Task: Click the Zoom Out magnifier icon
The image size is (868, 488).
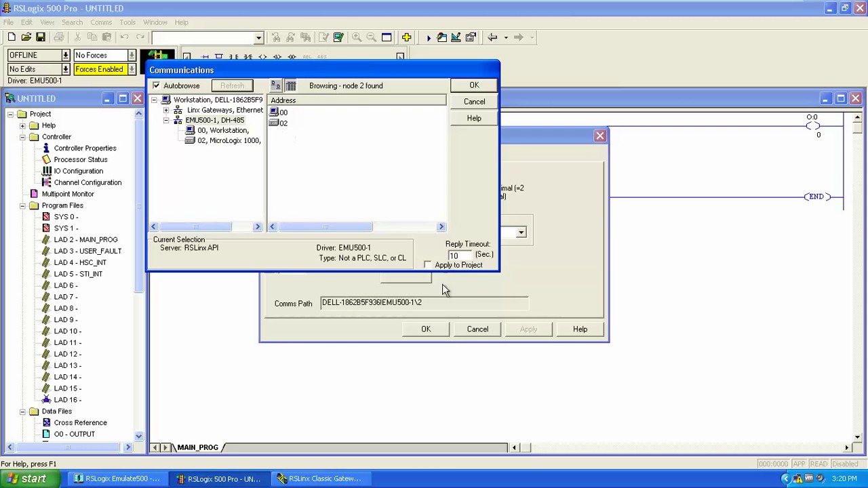Action: point(371,37)
